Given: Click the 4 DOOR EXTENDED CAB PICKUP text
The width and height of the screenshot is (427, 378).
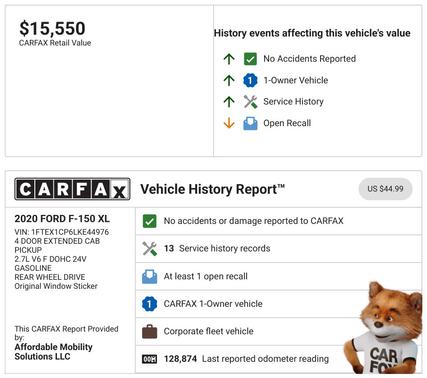Looking at the screenshot, I should [x=57, y=245].
